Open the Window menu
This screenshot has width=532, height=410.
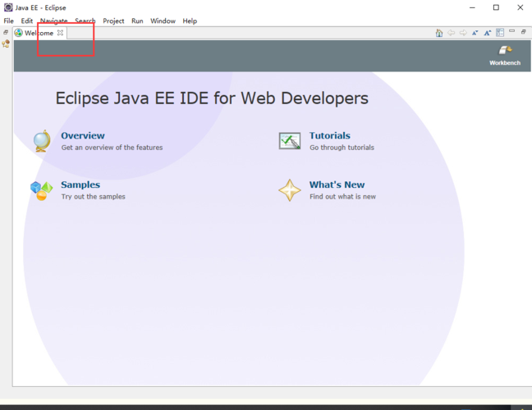pos(163,21)
